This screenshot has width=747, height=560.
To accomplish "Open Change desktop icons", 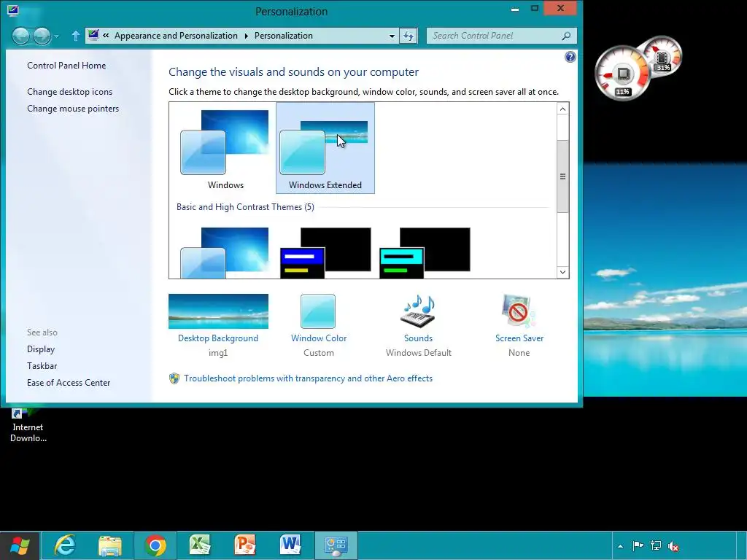I will click(69, 92).
